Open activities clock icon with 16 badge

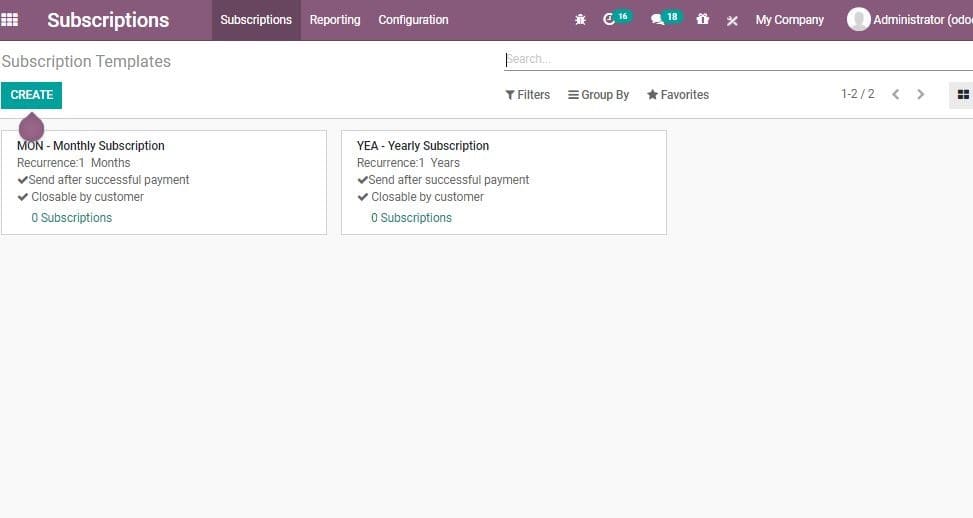tap(616, 19)
